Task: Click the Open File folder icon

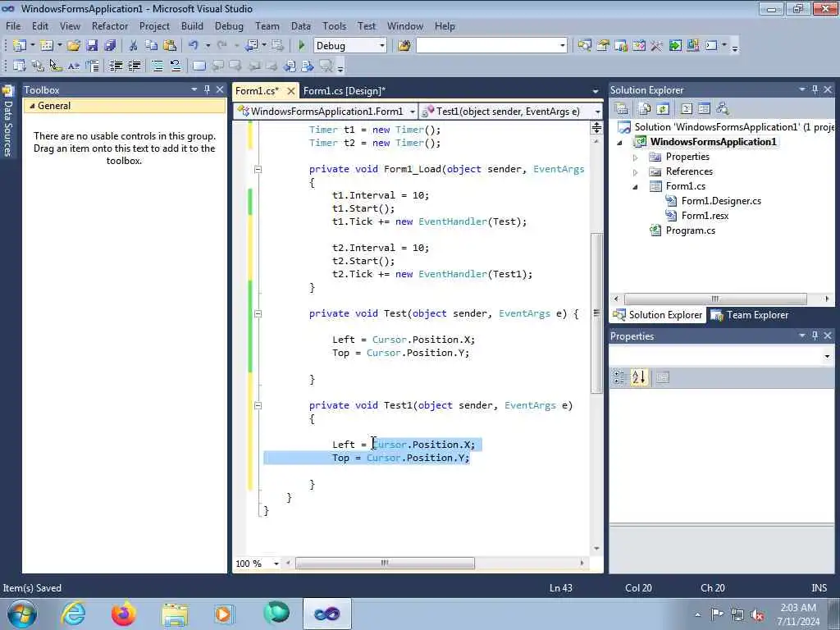Action: (74, 46)
